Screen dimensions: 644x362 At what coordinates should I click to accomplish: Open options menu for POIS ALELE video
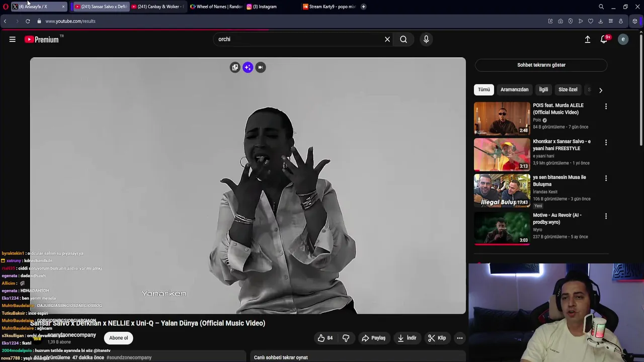tap(606, 107)
